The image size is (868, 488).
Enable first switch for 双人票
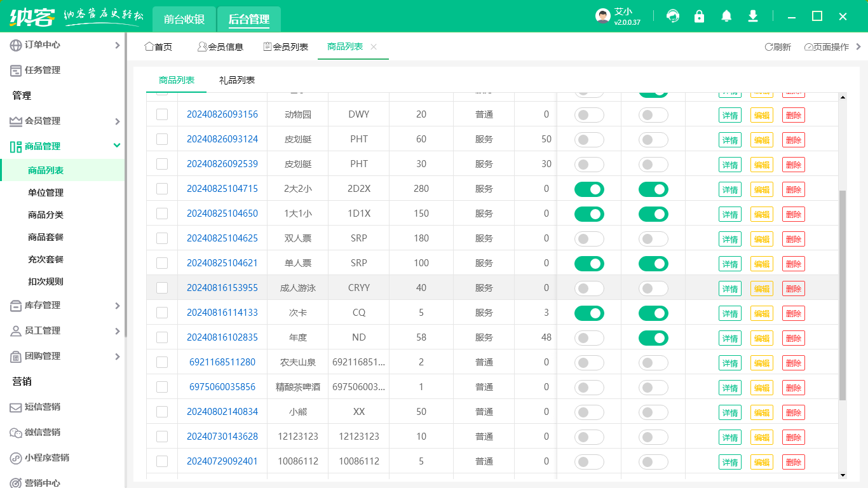pyautogui.click(x=589, y=239)
